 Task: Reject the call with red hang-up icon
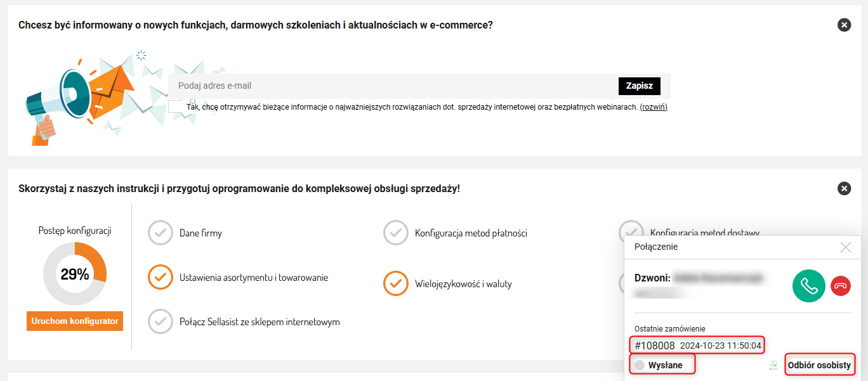841,286
